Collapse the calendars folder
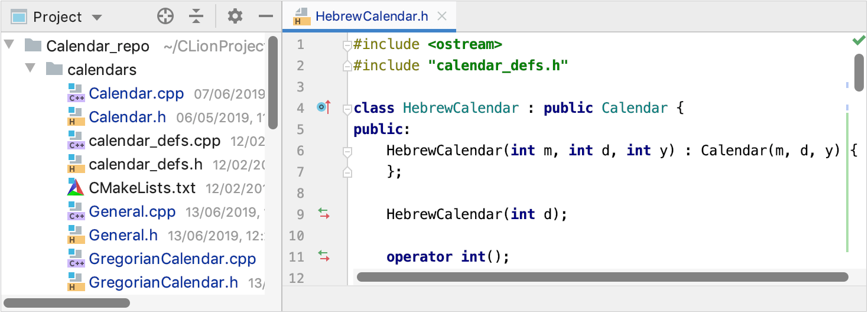The width and height of the screenshot is (868, 313). pos(30,69)
